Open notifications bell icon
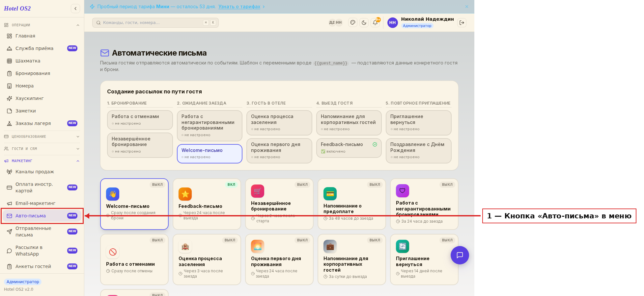The width and height of the screenshot is (644, 296). point(375,23)
